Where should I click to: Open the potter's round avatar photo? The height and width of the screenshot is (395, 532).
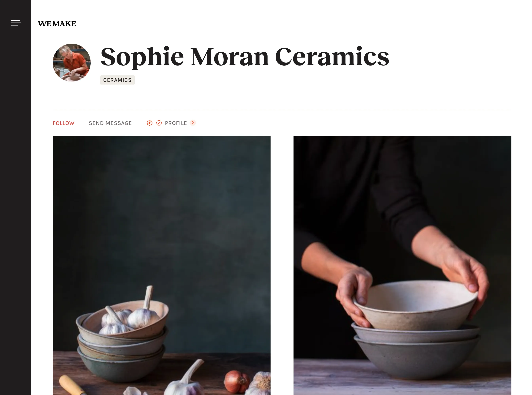click(72, 63)
